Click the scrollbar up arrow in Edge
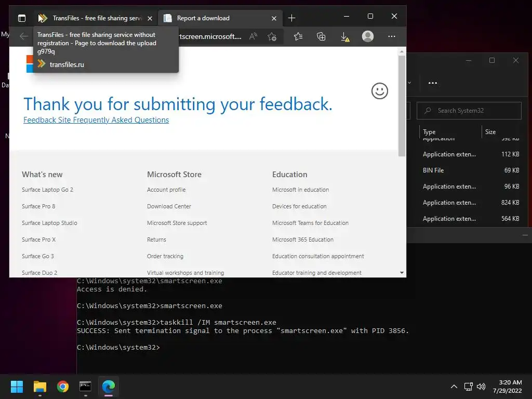This screenshot has height=399, width=532. point(402,51)
